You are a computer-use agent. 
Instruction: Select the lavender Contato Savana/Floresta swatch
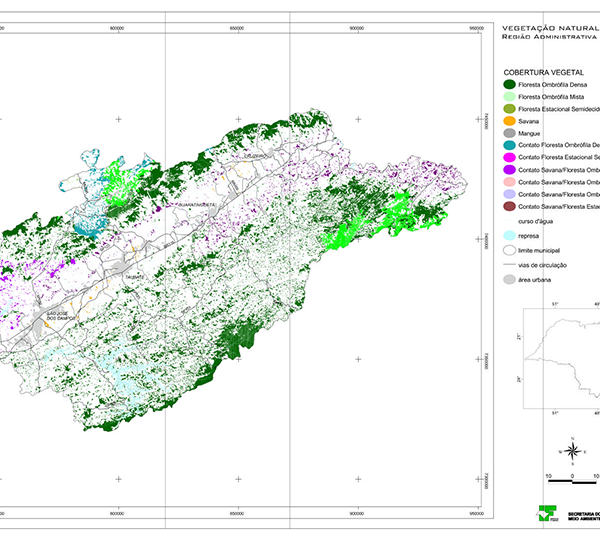pyautogui.click(x=509, y=194)
